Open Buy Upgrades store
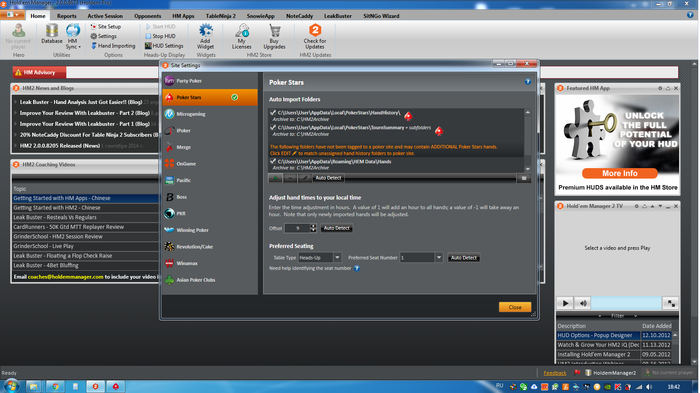 (274, 36)
